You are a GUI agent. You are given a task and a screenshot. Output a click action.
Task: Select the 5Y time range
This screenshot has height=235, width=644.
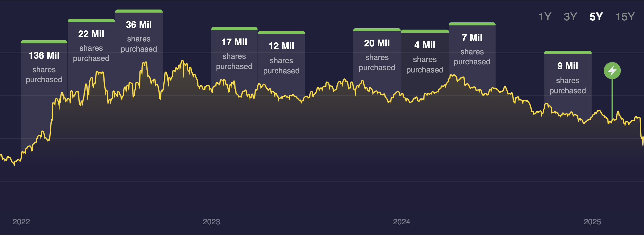tap(596, 17)
